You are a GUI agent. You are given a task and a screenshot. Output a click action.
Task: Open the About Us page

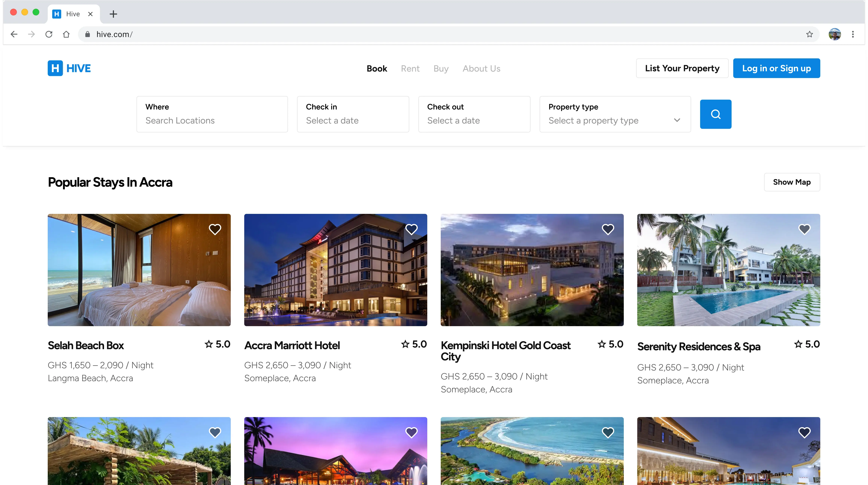tap(481, 69)
